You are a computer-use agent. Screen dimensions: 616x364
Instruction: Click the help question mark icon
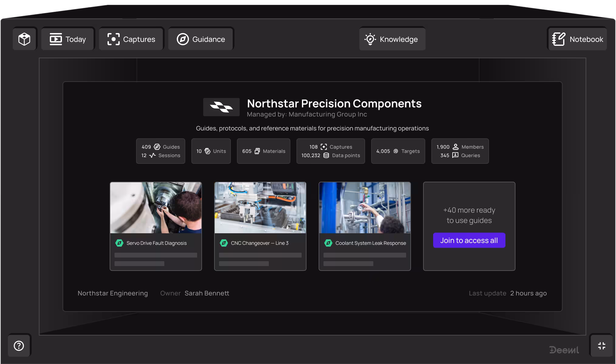tap(19, 346)
